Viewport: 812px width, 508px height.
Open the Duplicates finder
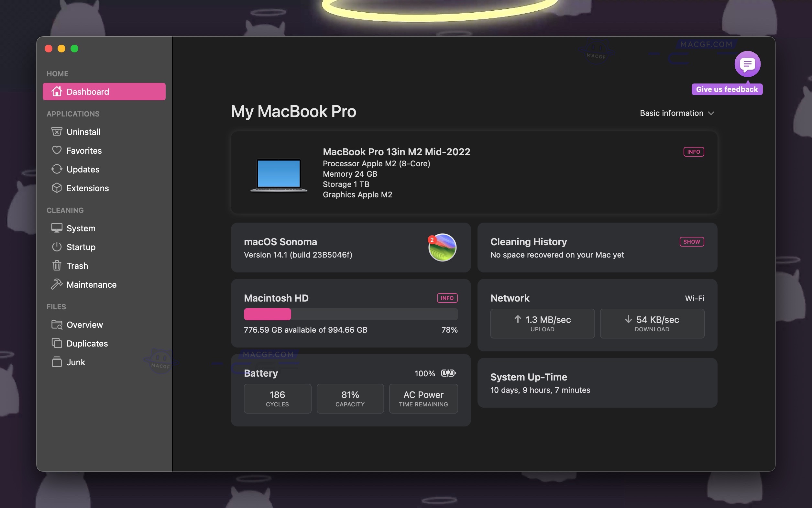coord(87,343)
